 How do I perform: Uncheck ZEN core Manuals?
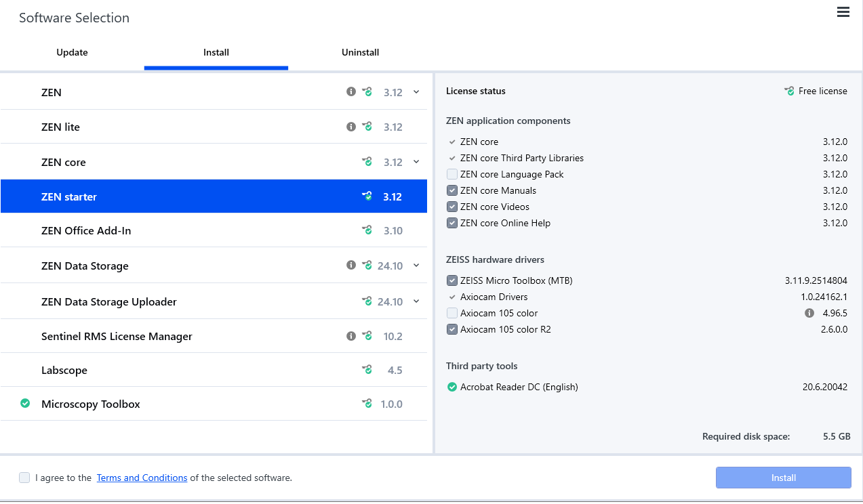click(x=451, y=190)
